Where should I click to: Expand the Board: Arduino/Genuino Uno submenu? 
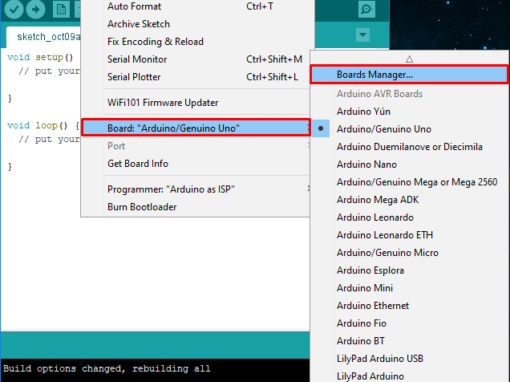click(196, 128)
